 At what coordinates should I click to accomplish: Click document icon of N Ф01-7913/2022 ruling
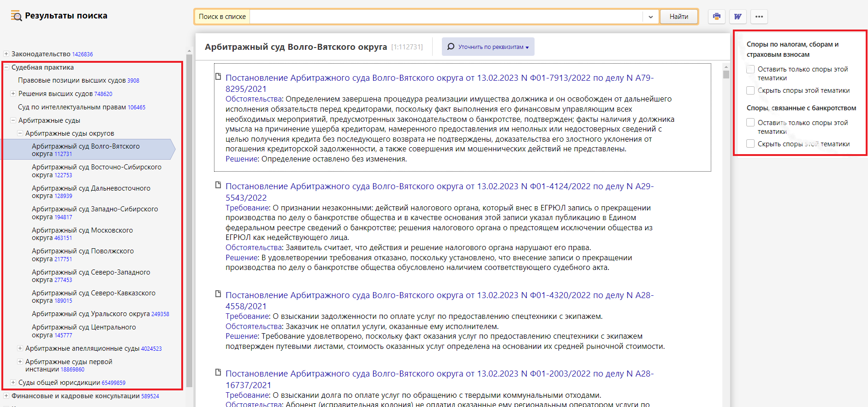[218, 76]
